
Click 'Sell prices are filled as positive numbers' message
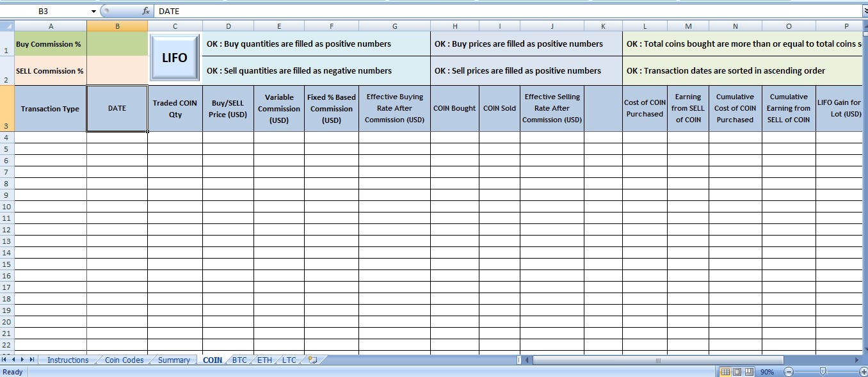coord(526,70)
